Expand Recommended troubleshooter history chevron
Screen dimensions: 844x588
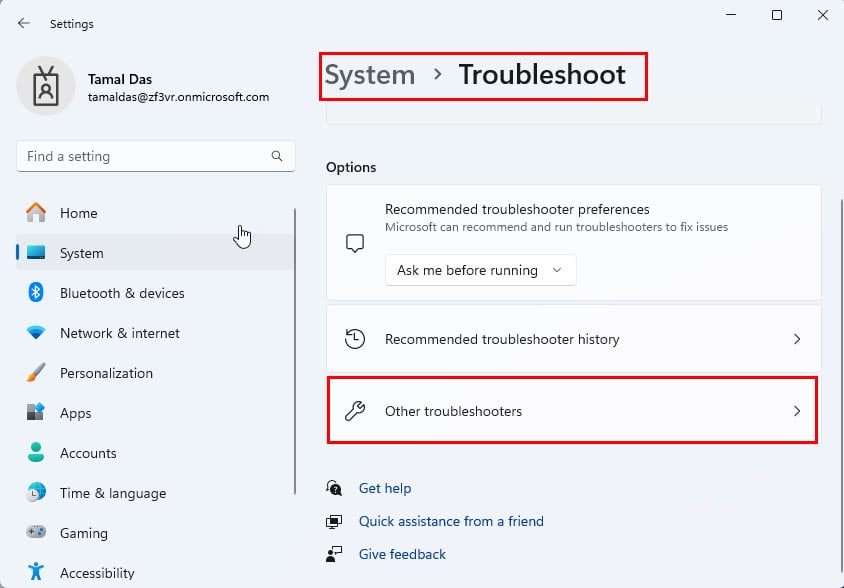point(797,339)
